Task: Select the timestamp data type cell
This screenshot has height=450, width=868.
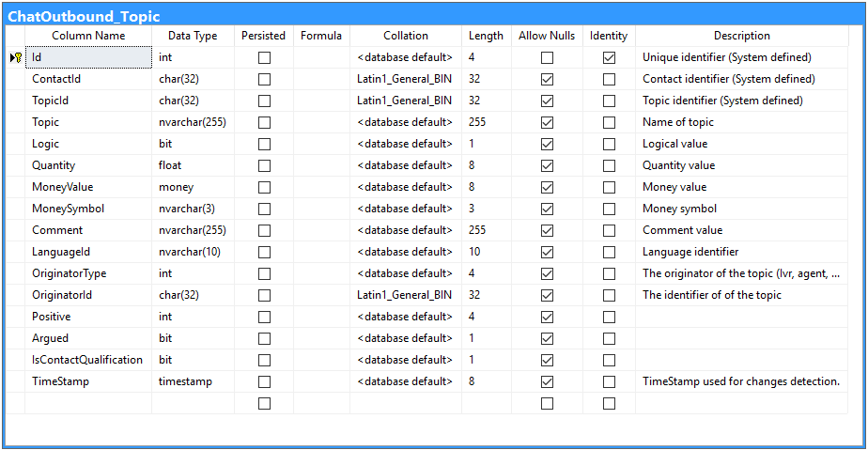Action: click(193, 381)
